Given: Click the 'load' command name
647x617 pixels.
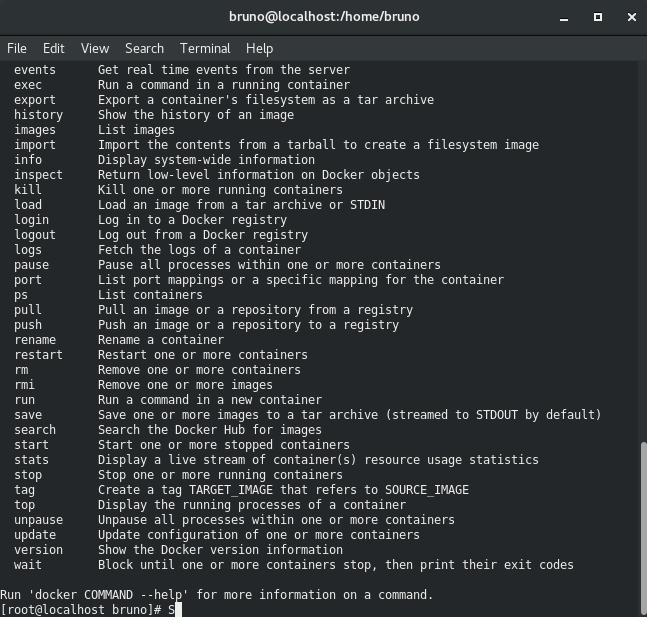Looking at the screenshot, I should click(28, 205).
